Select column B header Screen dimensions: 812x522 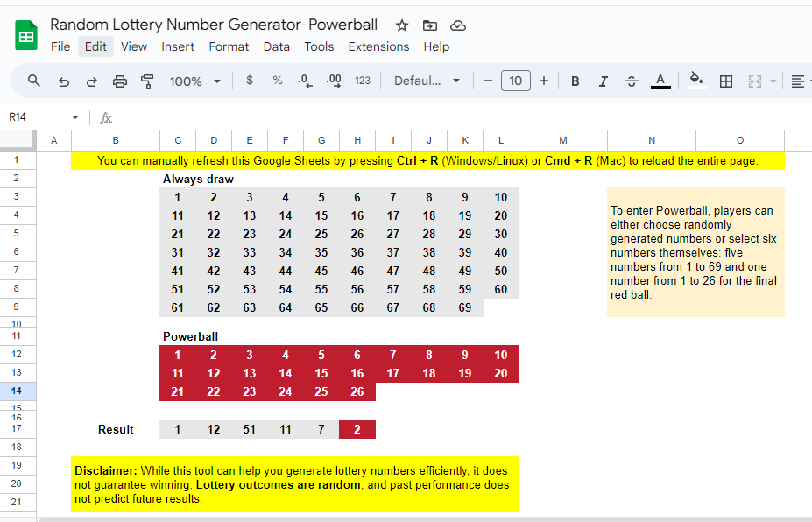[116, 140]
